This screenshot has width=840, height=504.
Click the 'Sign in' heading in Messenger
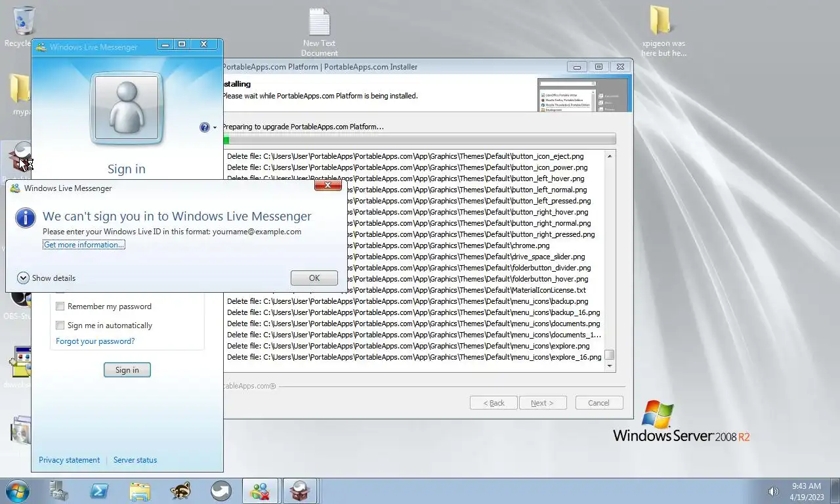coord(127,169)
